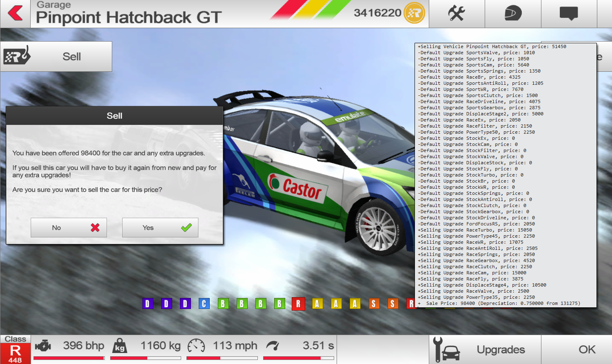Click the speedometer top speed icon

tap(196, 346)
